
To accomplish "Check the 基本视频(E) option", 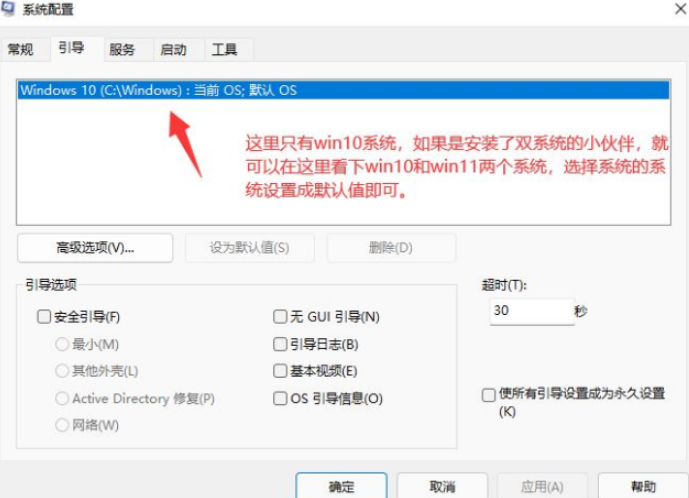I will point(281,371).
